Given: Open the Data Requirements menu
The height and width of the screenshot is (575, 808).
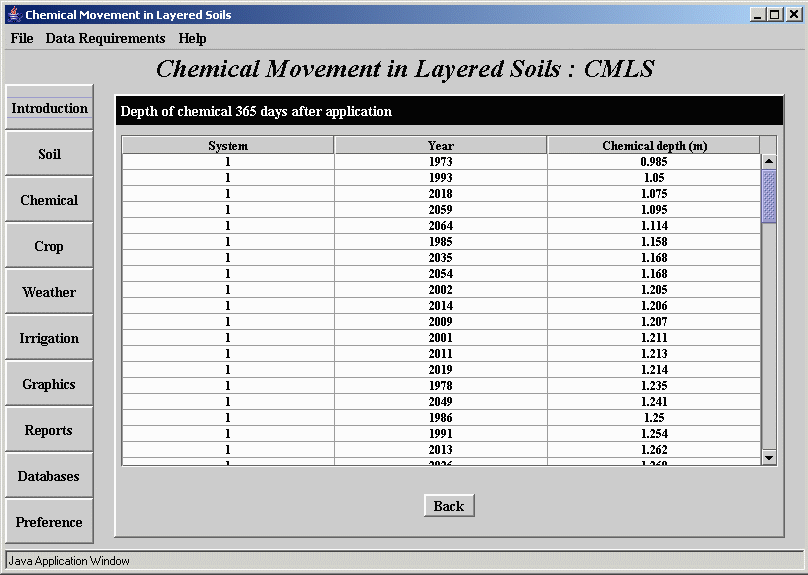Looking at the screenshot, I should click(105, 39).
